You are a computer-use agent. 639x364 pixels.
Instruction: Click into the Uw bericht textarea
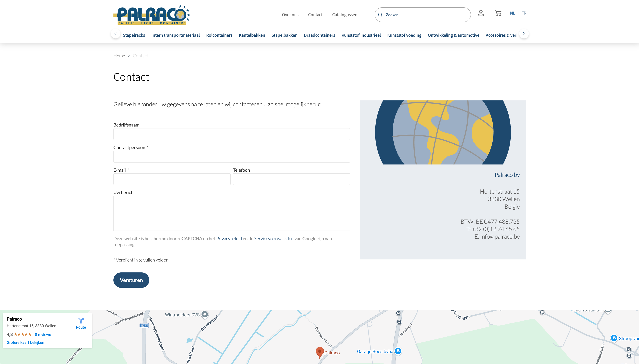[x=231, y=213]
